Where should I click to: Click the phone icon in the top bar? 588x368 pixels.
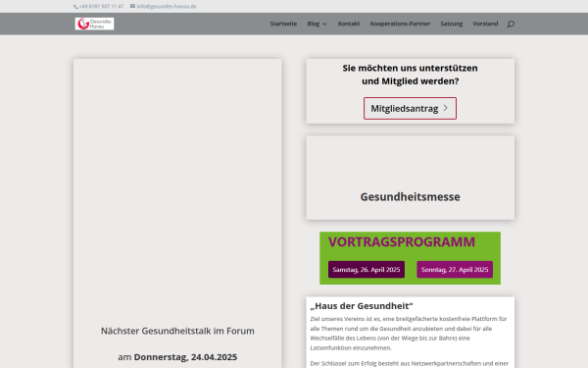click(x=75, y=7)
